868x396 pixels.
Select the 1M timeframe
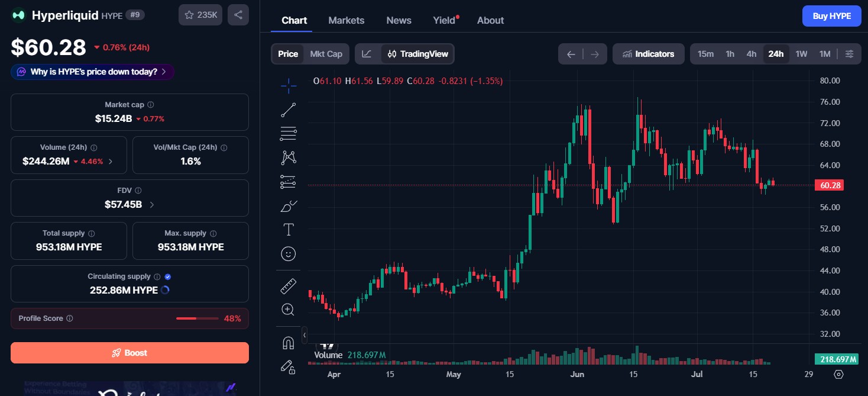click(x=825, y=54)
